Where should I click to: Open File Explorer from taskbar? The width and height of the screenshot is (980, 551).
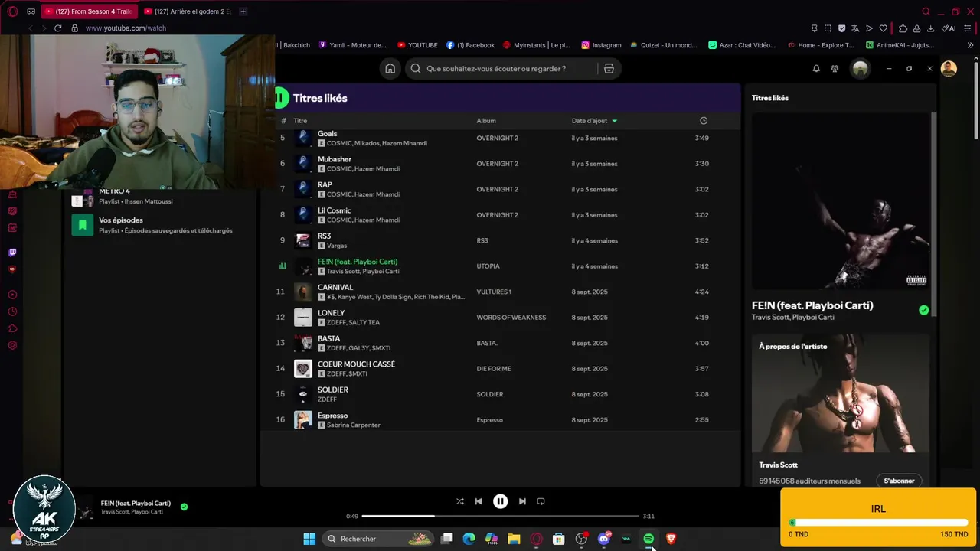[x=514, y=539]
